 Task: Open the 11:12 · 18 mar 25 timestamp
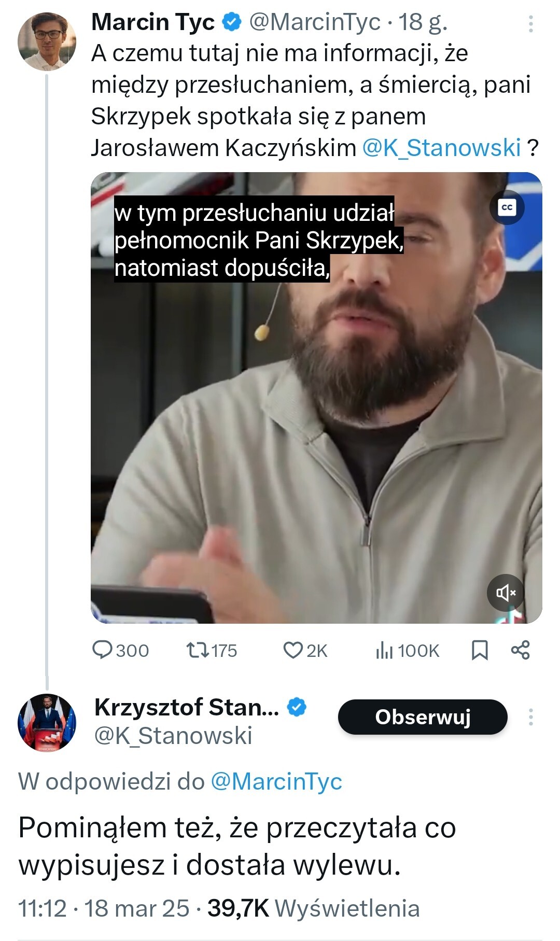104,908
